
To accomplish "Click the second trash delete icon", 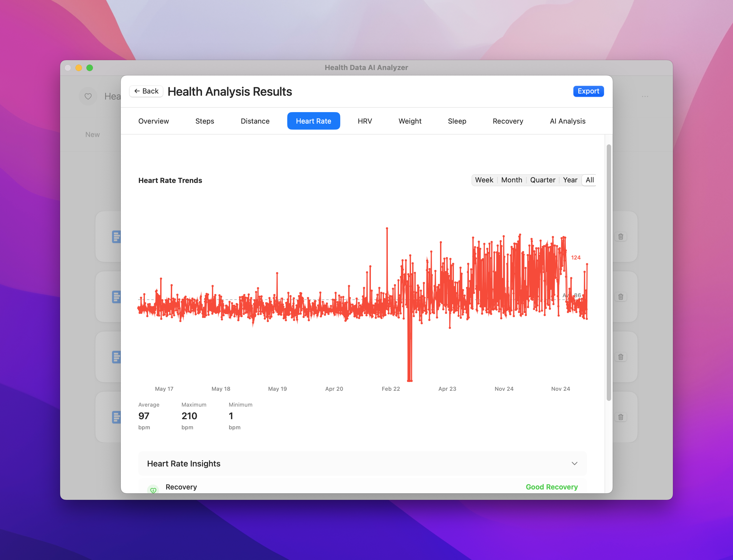I will click(621, 297).
